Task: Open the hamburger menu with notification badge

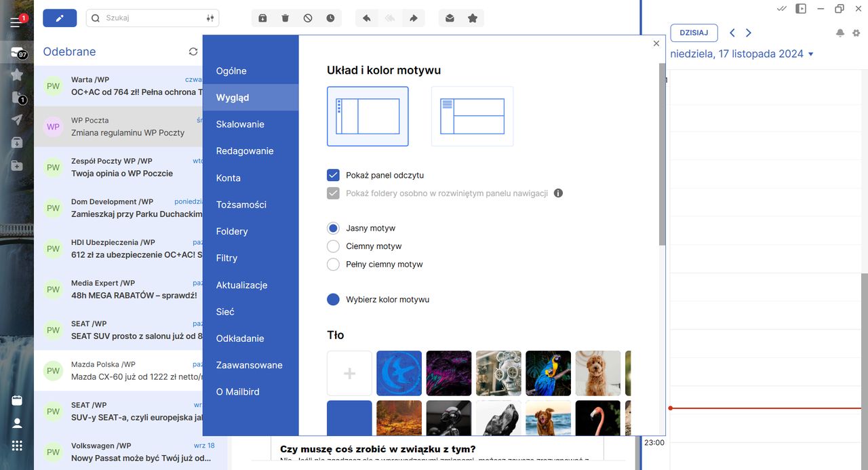Action: 16,22
